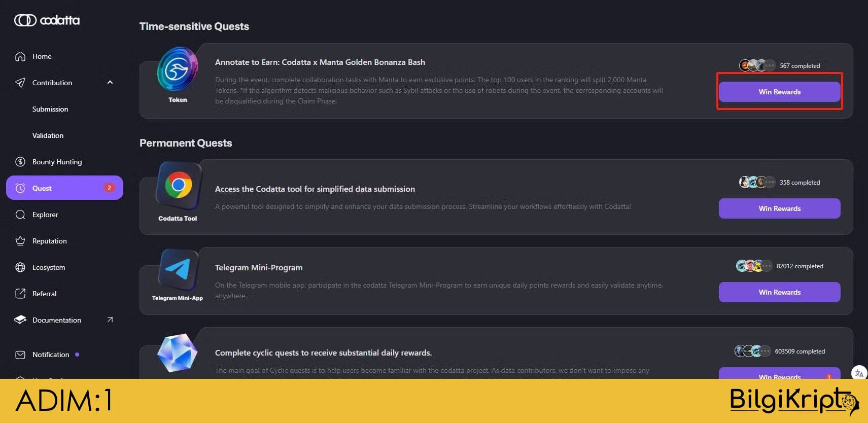Click avatars next to 567 completed
The height and width of the screenshot is (423, 868).
(757, 65)
